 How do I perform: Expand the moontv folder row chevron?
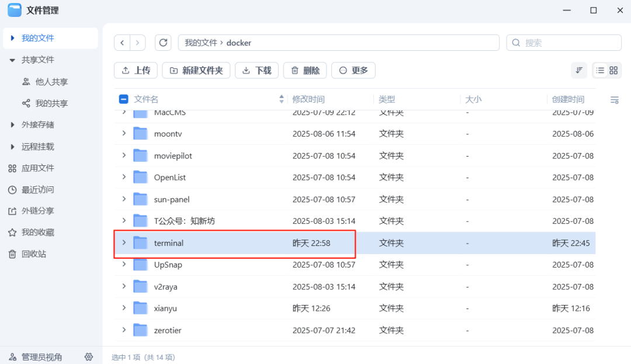(124, 133)
